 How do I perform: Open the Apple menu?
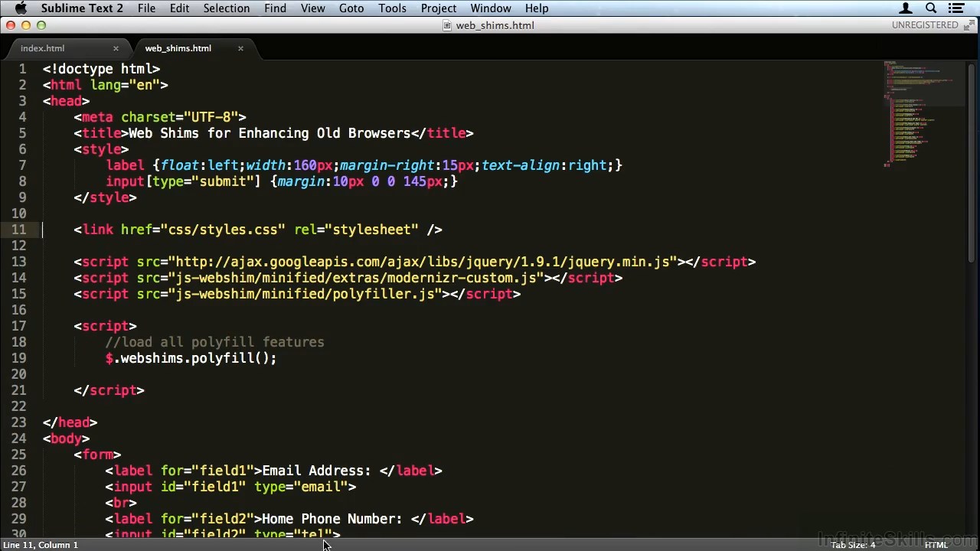point(21,8)
